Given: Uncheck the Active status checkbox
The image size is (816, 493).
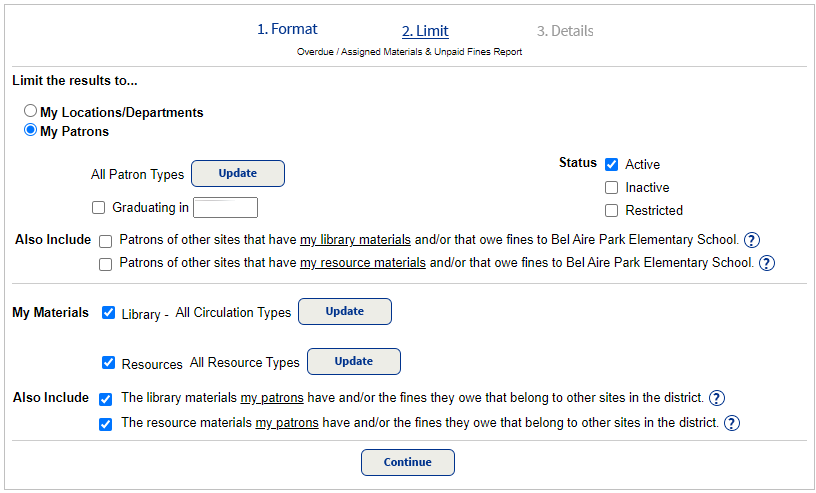Looking at the screenshot, I should pyautogui.click(x=612, y=165).
